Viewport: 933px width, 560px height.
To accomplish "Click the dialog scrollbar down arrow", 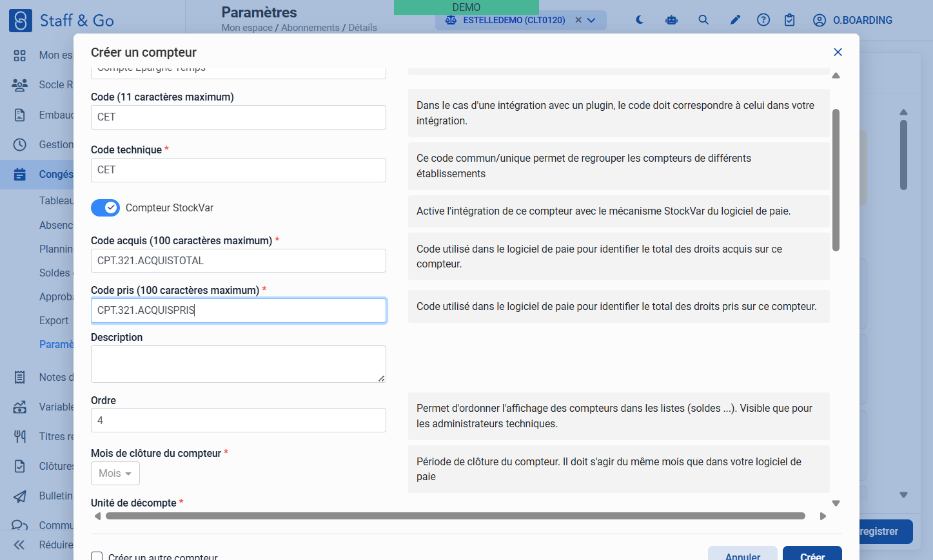I will (836, 503).
